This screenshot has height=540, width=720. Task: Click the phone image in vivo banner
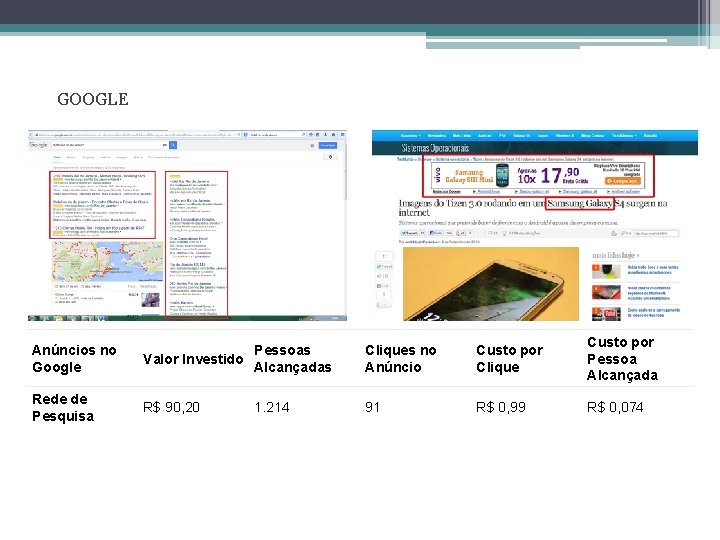[502, 175]
